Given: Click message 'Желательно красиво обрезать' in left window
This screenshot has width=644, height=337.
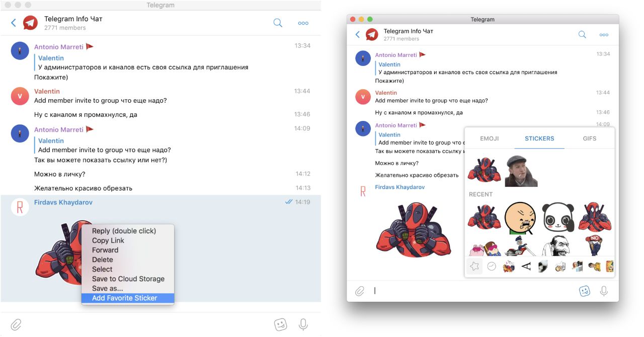Looking at the screenshot, I should pyautogui.click(x=83, y=188).
